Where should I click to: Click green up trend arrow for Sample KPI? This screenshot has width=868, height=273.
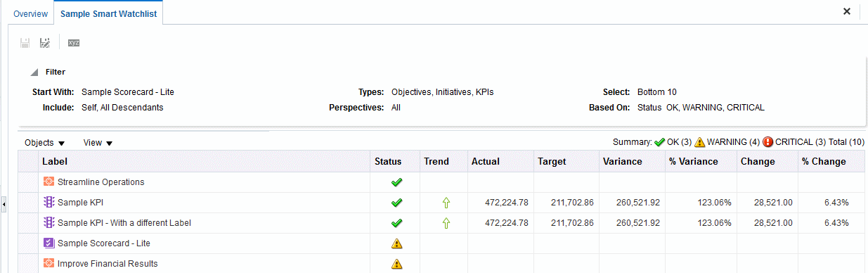click(x=446, y=203)
